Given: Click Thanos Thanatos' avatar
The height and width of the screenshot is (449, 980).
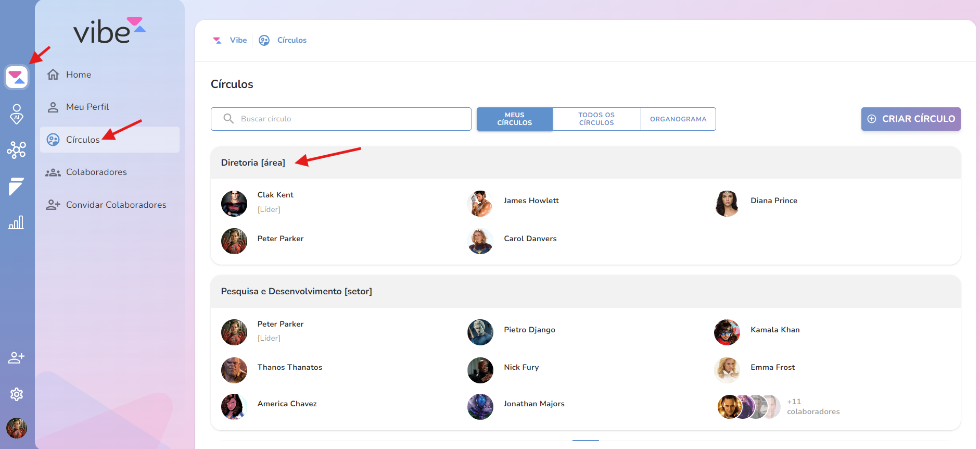Looking at the screenshot, I should click(x=234, y=370).
